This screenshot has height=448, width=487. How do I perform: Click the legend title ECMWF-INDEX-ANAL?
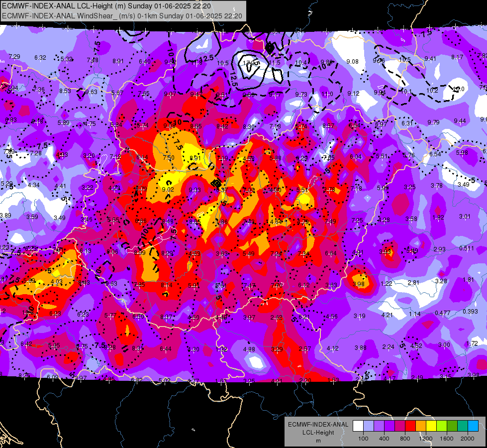[x=318, y=425]
